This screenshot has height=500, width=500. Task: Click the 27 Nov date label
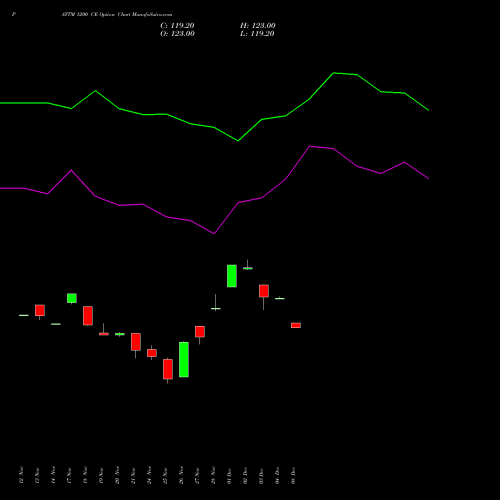point(197,475)
